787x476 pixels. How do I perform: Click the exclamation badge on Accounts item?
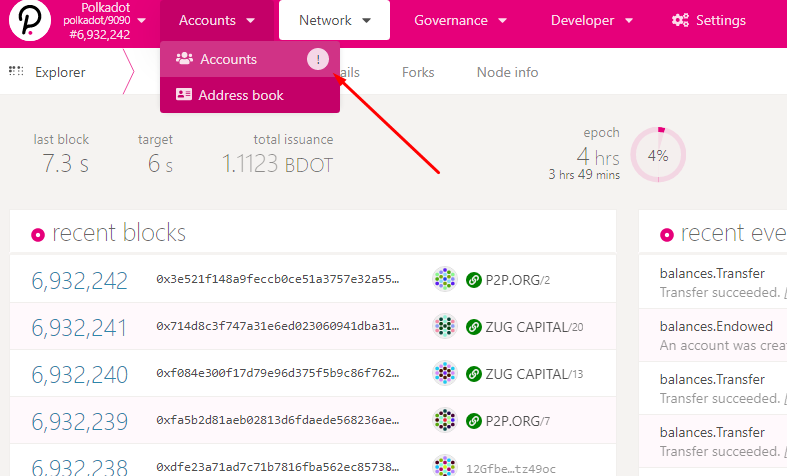pyautogui.click(x=317, y=60)
